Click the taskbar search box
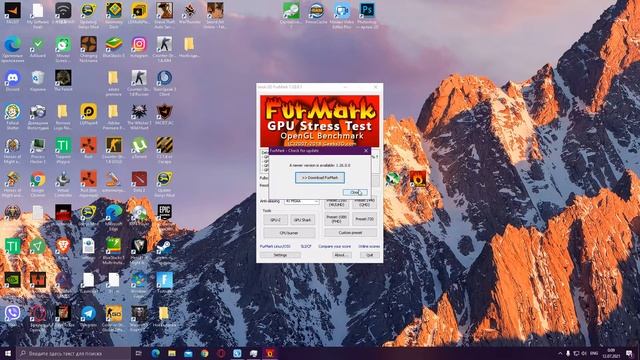640x360 pixels. pyautogui.click(x=74, y=353)
